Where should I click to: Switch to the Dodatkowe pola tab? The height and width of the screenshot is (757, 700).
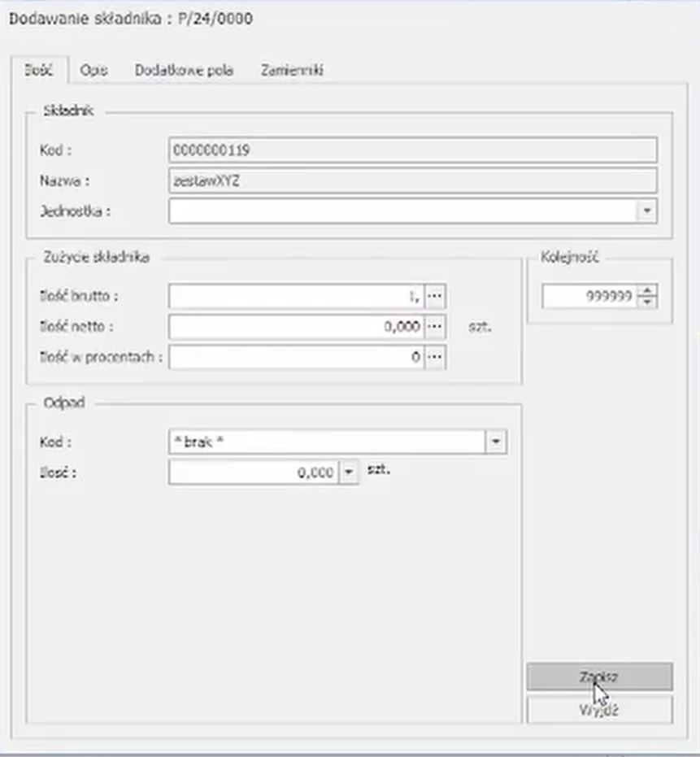[x=184, y=71]
